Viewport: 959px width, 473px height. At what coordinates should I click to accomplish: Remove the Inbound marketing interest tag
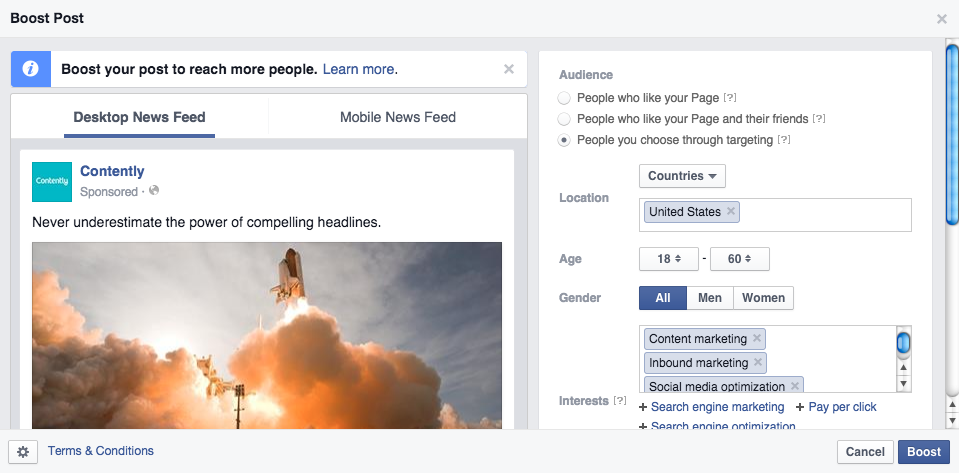[758, 363]
